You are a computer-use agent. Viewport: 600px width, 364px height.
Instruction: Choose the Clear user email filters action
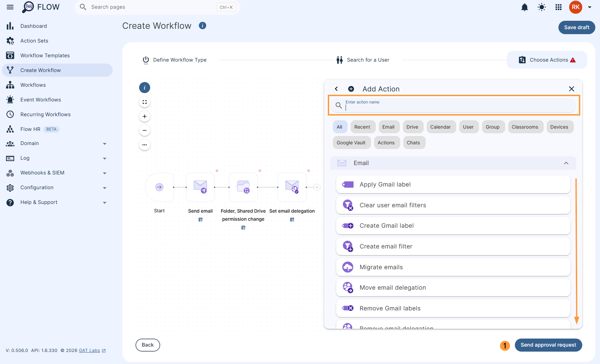(453, 205)
